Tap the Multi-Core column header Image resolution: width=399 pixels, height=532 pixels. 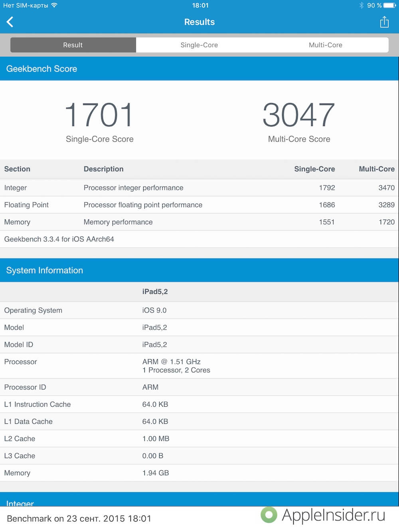tap(377, 169)
